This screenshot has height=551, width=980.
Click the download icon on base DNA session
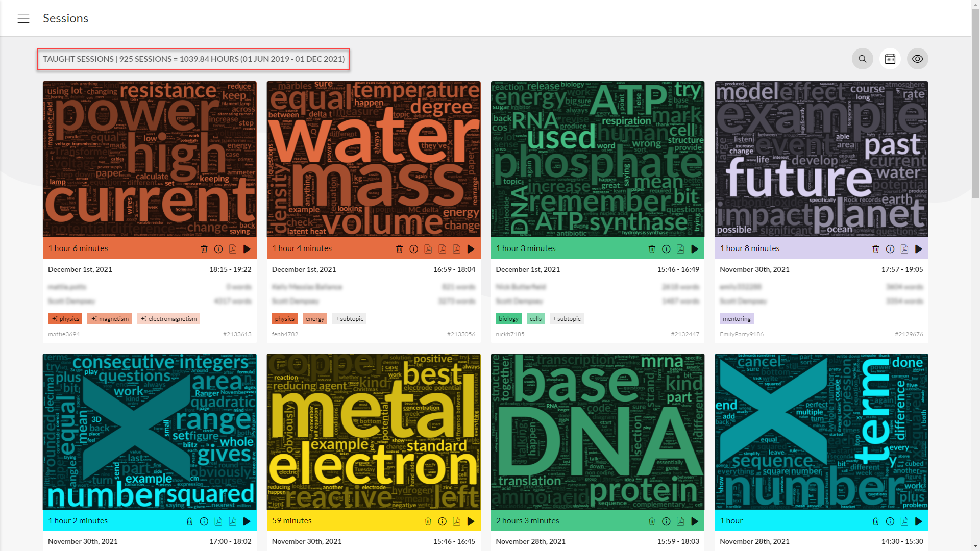(x=680, y=521)
